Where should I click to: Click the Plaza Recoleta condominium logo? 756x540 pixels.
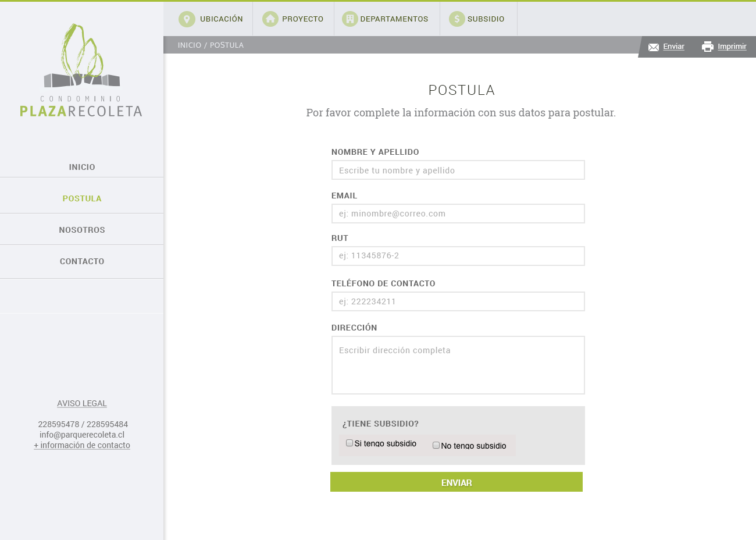coord(81,70)
